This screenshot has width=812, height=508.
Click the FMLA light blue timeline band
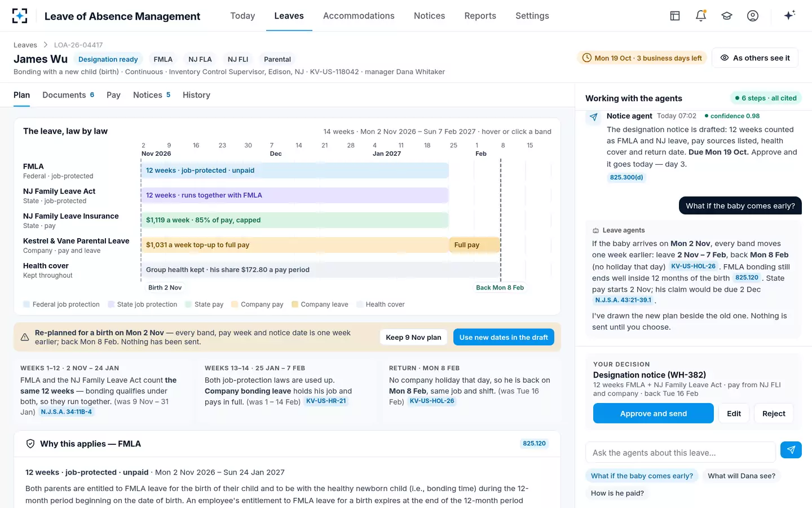point(295,170)
